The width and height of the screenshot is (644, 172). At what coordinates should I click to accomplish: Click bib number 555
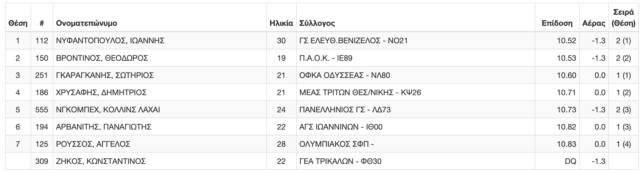point(42,110)
